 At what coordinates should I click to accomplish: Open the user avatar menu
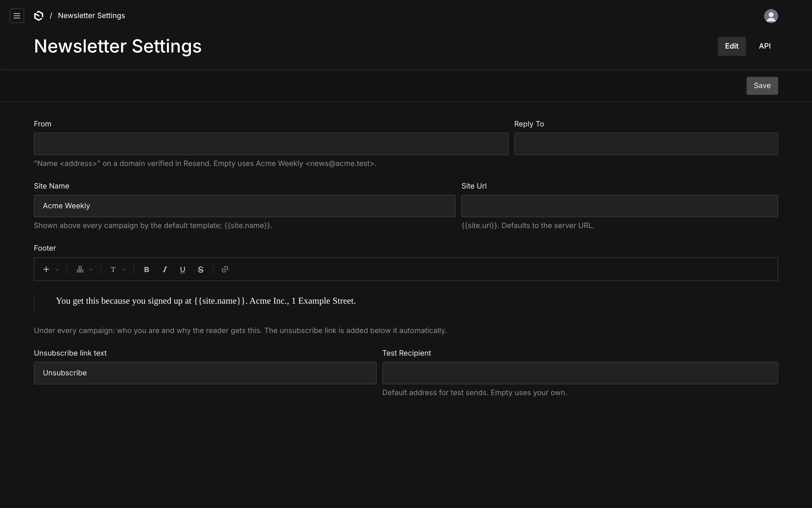(x=771, y=16)
